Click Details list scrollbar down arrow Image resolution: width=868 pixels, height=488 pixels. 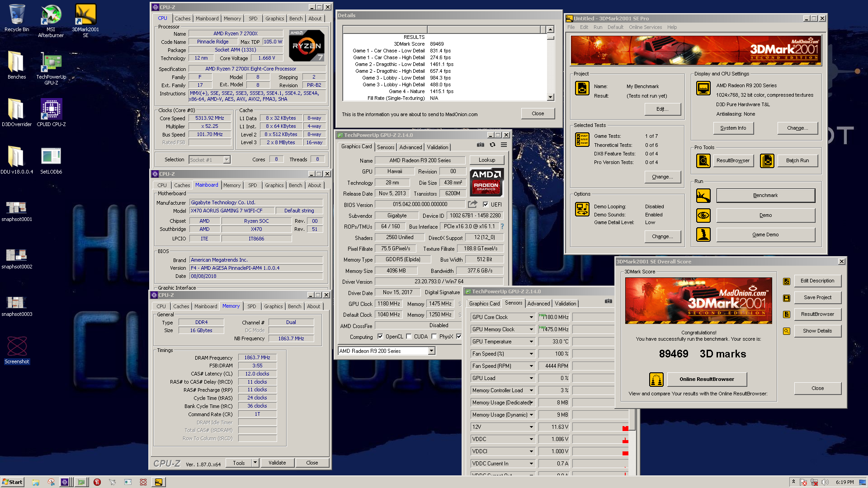pos(550,97)
